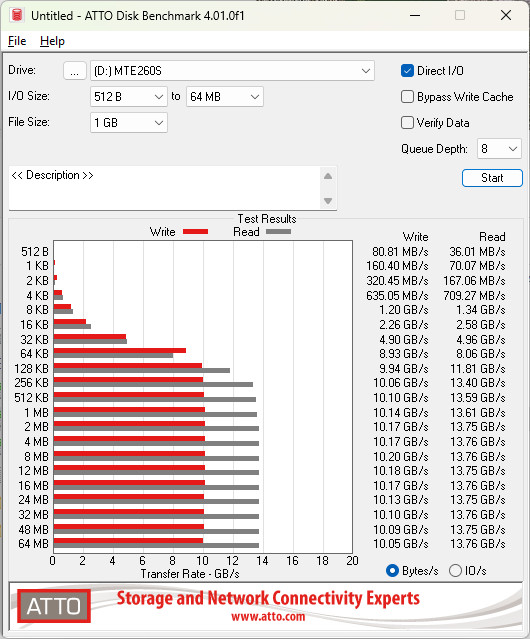The height and width of the screenshot is (639, 530).
Task: Uncheck the Direct I/O checkbox
Action: [x=407, y=71]
